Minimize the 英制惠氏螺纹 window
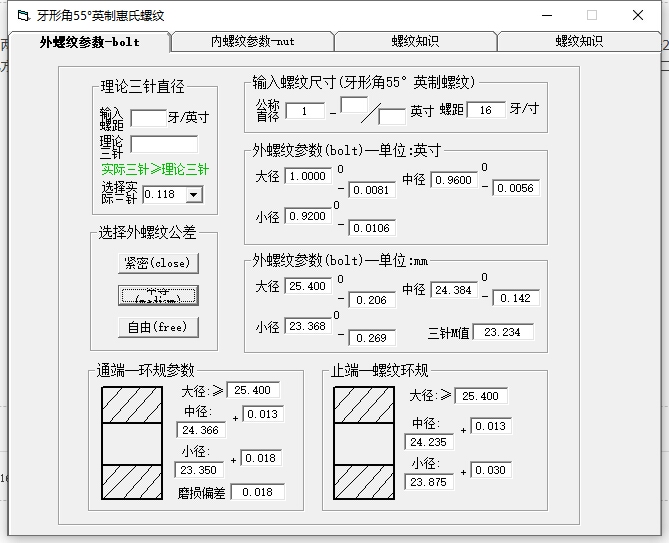This screenshot has height=543, width=669. (x=547, y=15)
